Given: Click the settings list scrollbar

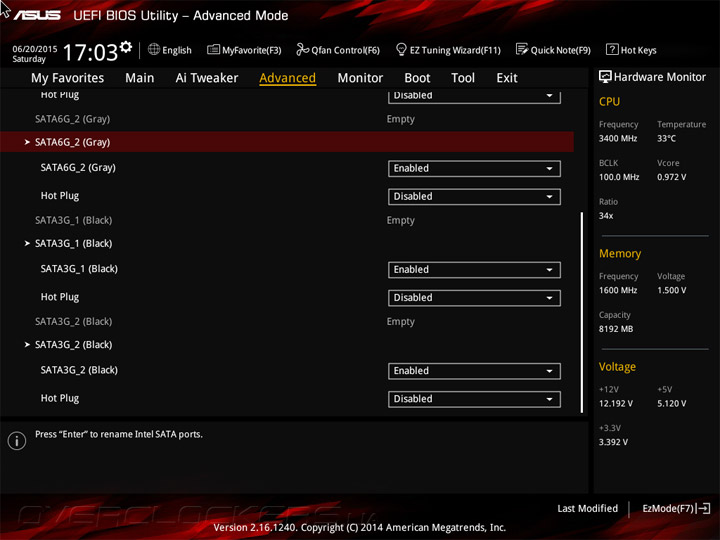Looking at the screenshot, I should pyautogui.click(x=582, y=312).
